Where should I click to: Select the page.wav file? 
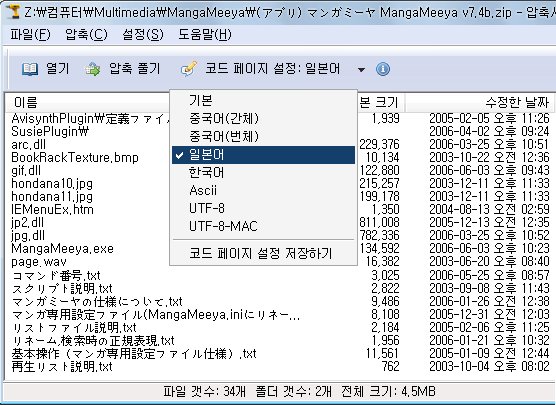pos(39,262)
